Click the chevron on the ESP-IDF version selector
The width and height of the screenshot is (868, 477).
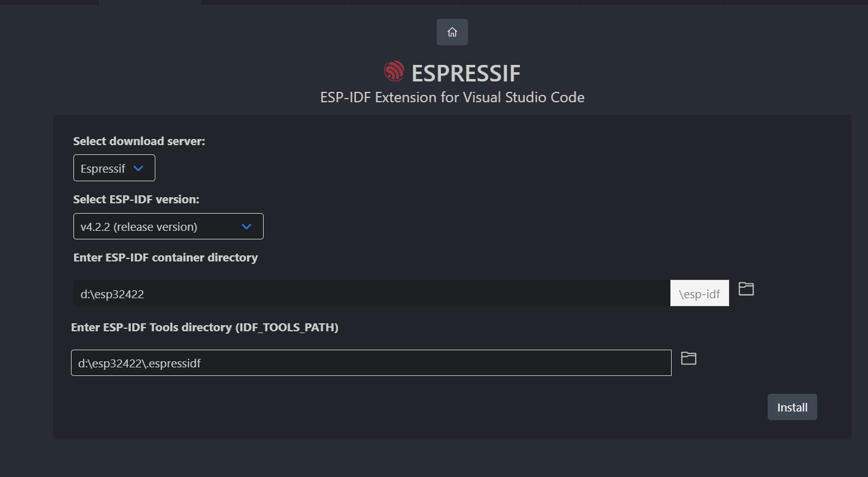[x=247, y=226]
